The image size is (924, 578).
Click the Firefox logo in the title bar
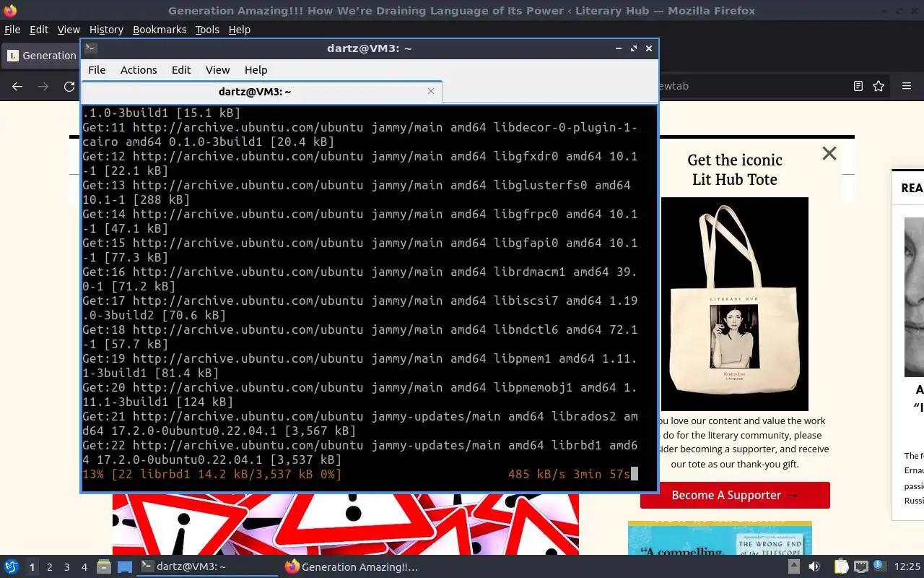(x=10, y=10)
